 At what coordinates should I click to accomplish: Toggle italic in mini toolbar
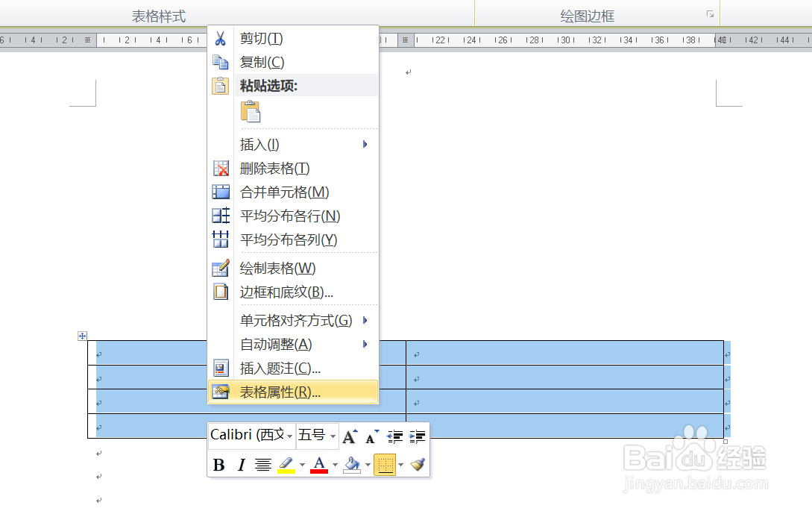point(241,465)
